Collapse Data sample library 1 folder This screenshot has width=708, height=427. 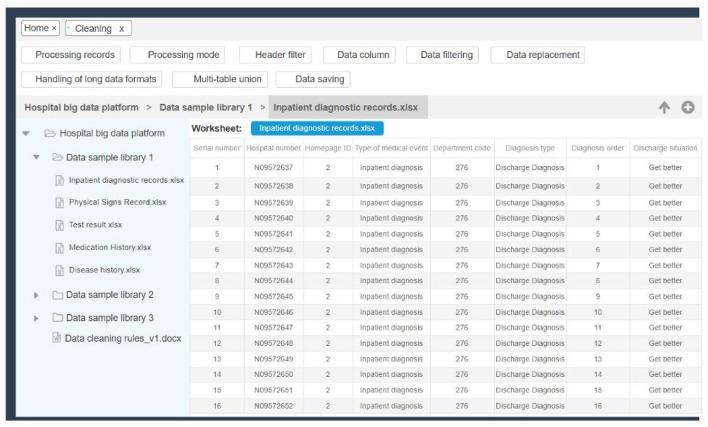point(37,157)
